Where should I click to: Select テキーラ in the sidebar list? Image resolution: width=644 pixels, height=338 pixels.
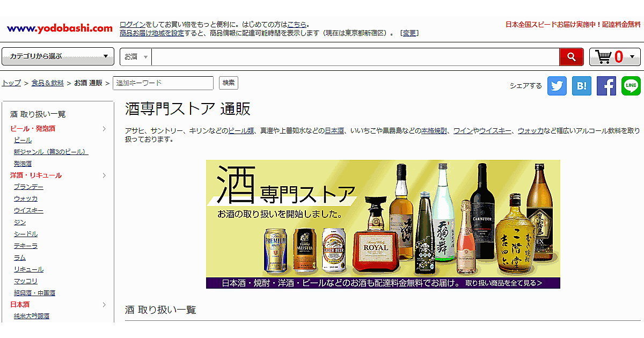26,246
